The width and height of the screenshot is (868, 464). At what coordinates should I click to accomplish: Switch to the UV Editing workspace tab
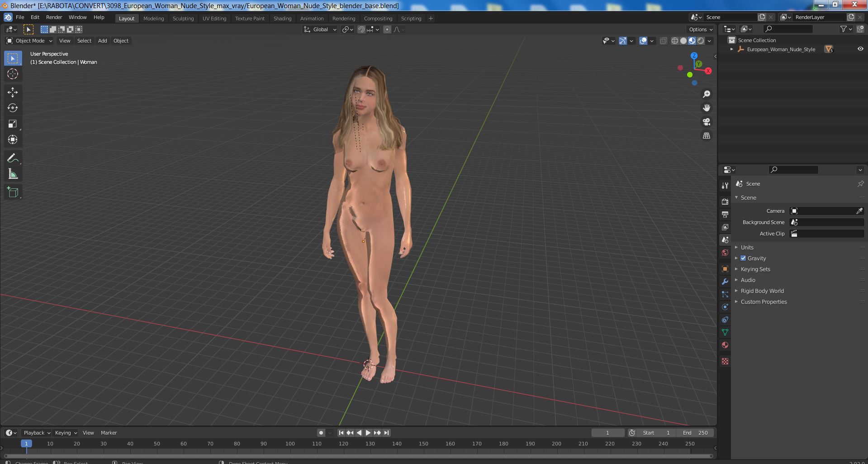click(x=214, y=19)
